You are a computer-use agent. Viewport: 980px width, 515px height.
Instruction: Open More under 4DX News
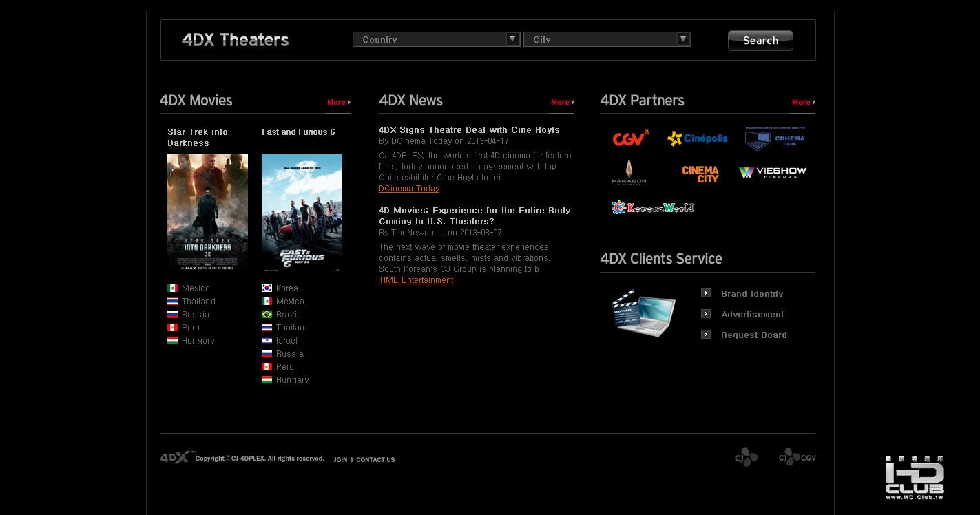[x=562, y=102]
